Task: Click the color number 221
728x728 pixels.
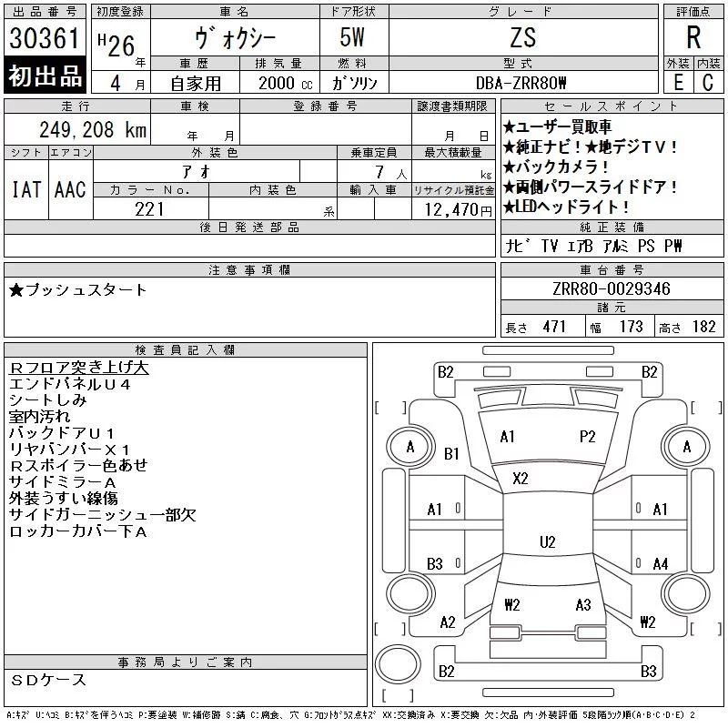Action: [x=149, y=209]
